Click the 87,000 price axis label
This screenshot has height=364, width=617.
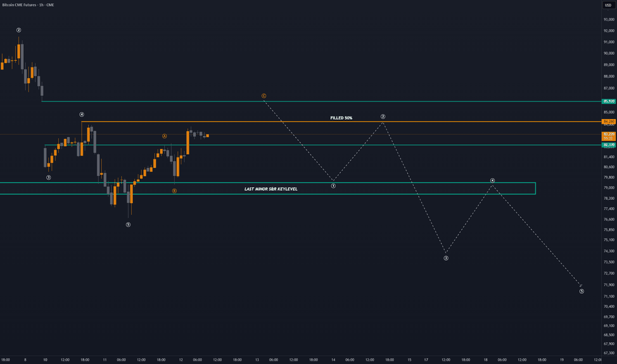point(609,88)
